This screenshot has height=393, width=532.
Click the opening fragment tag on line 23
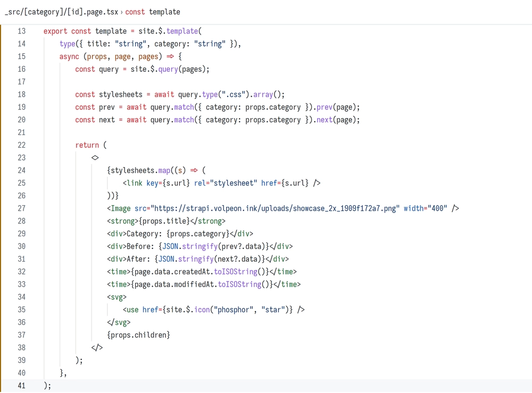(x=95, y=157)
